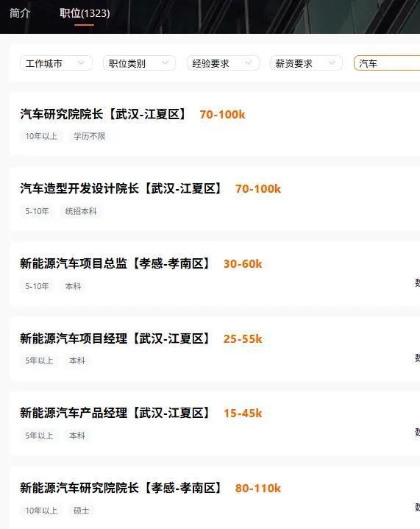Click the 硕士 education tag

(82, 511)
